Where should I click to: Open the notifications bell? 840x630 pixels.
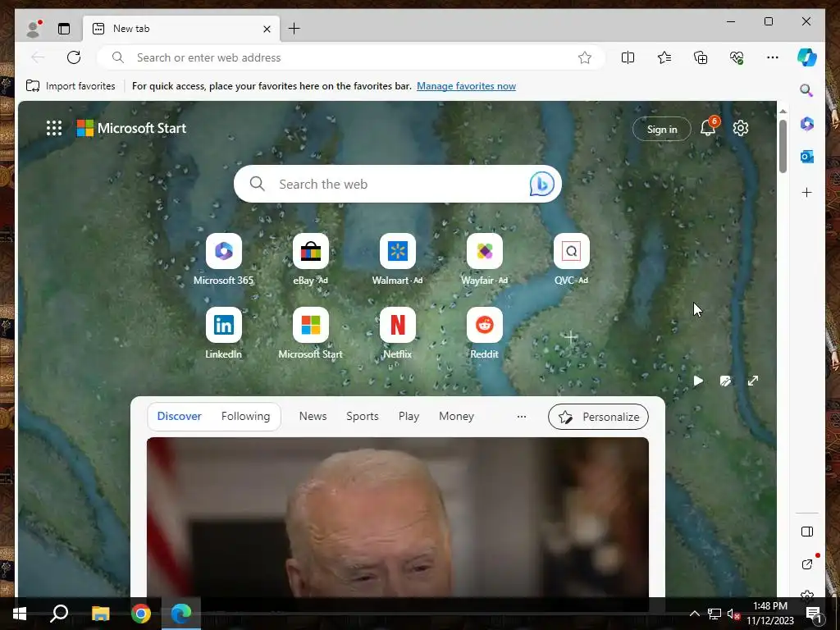pos(708,128)
